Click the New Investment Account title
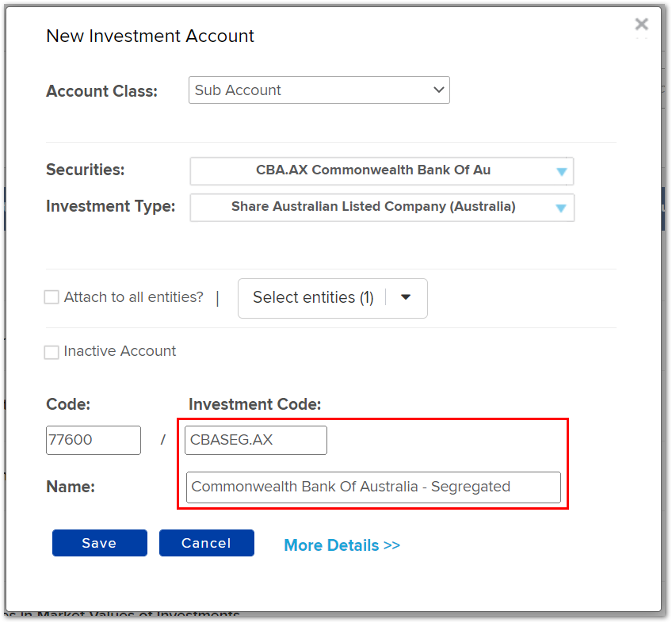The width and height of the screenshot is (672, 623). [x=150, y=36]
